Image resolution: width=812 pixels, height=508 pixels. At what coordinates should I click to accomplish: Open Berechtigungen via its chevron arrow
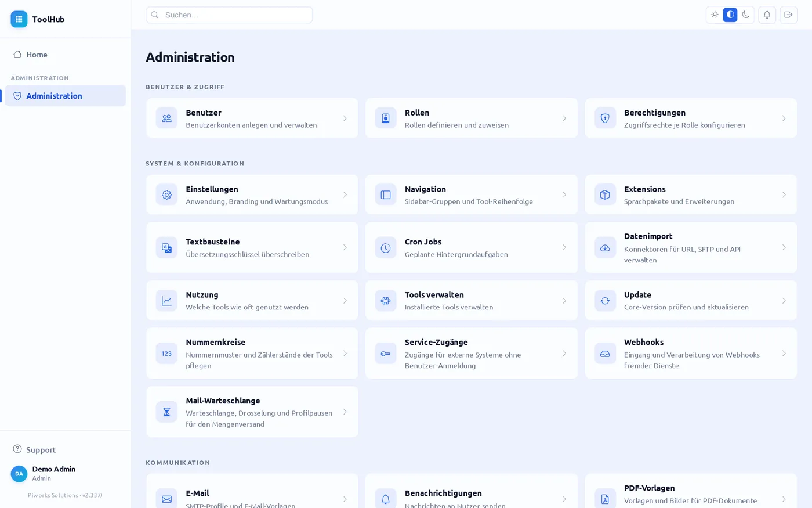point(784,118)
